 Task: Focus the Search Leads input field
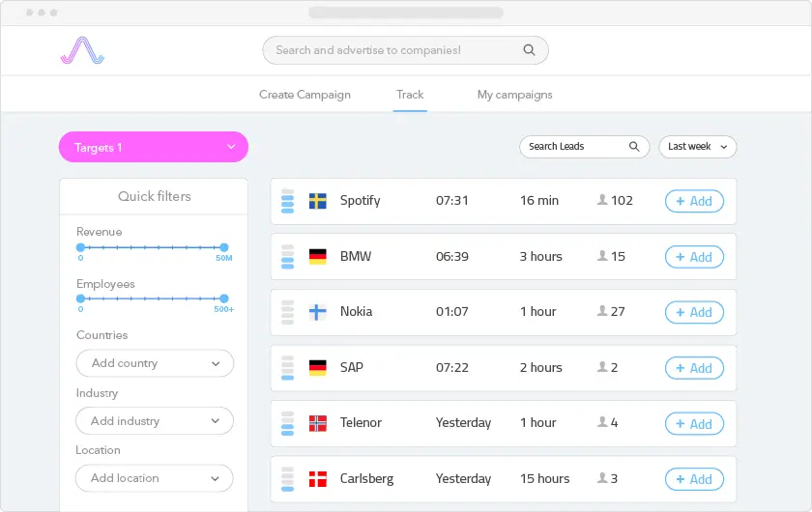(584, 147)
